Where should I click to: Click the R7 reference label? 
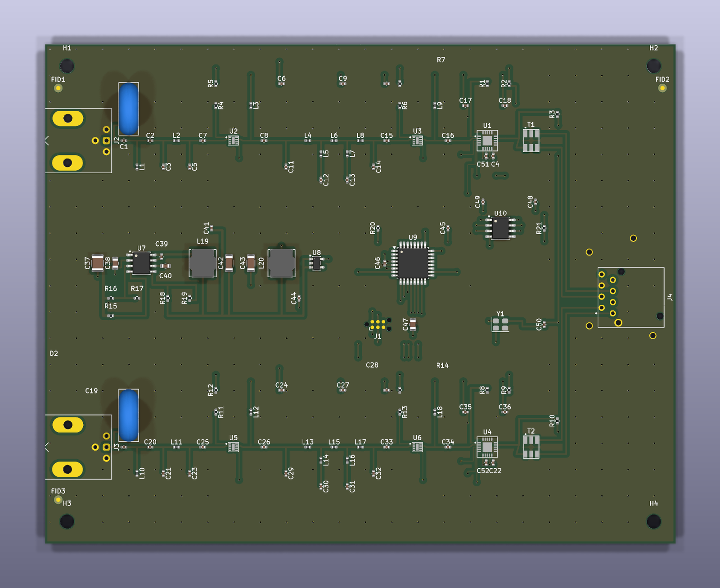click(441, 60)
